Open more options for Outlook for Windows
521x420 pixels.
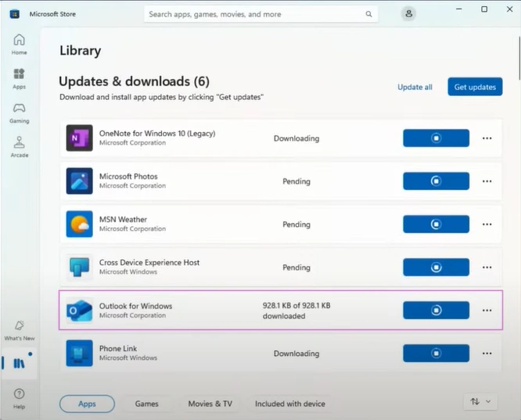click(x=487, y=311)
